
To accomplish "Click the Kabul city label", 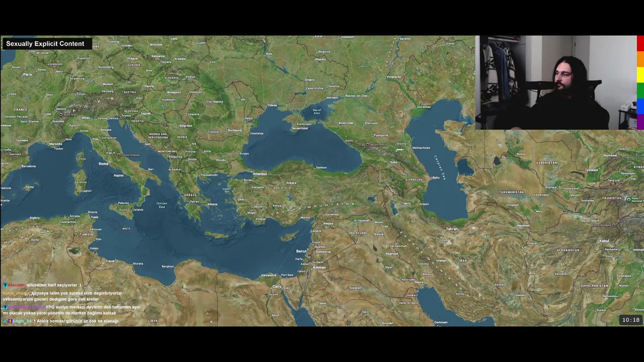I will pyautogui.click(x=604, y=241).
